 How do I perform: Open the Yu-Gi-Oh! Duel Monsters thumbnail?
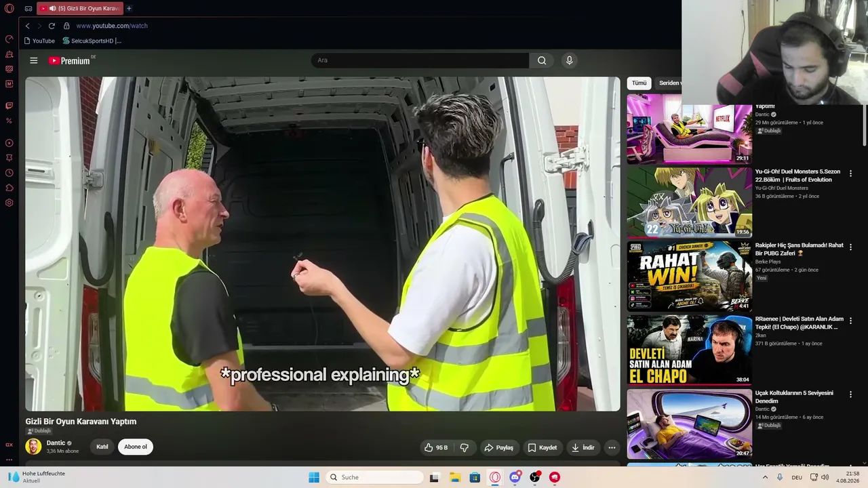tap(689, 203)
